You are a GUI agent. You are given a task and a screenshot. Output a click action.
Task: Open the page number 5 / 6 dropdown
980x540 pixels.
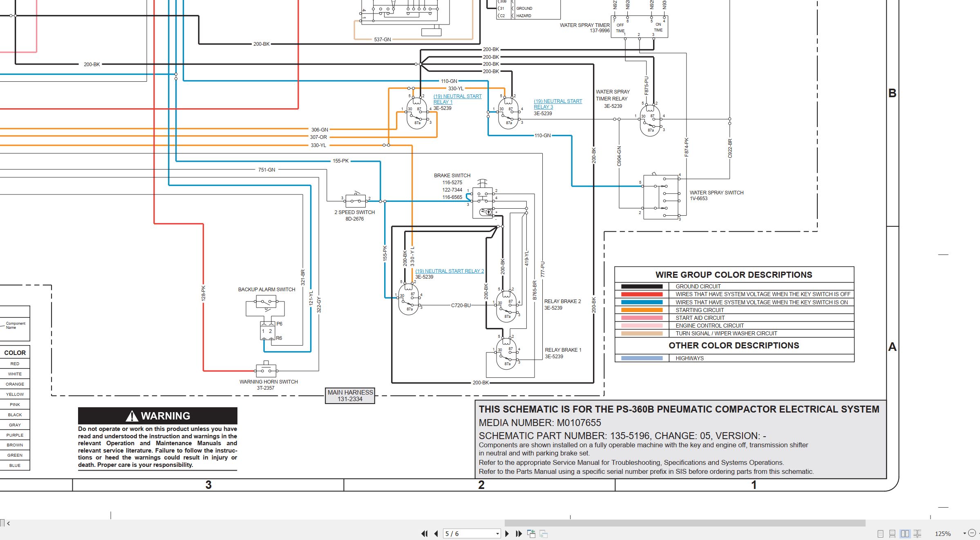tap(497, 533)
